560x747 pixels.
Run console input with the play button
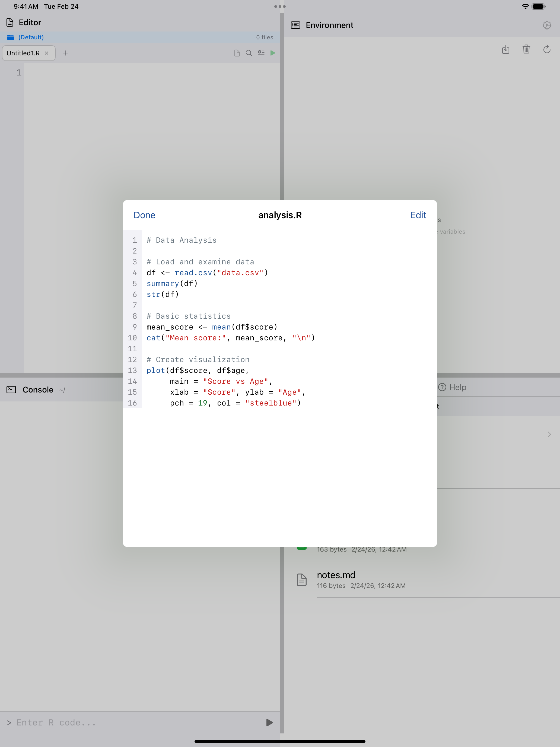coord(269,722)
